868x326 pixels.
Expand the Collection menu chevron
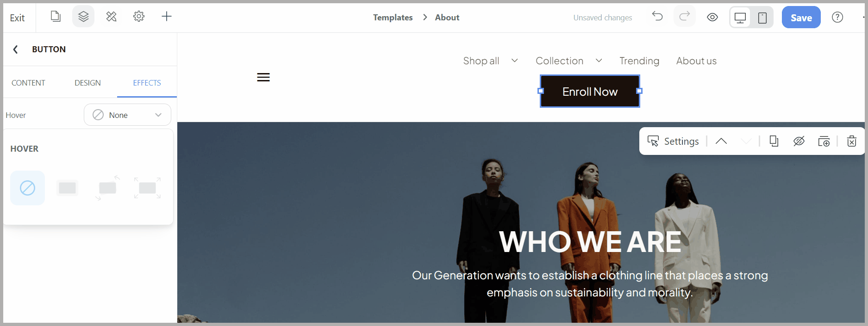tap(599, 61)
